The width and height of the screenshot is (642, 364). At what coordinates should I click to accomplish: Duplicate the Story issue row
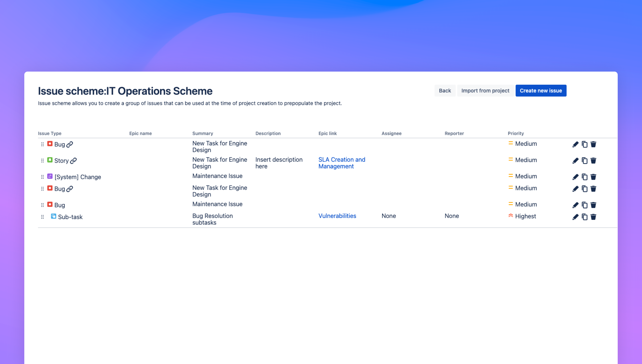(x=584, y=161)
